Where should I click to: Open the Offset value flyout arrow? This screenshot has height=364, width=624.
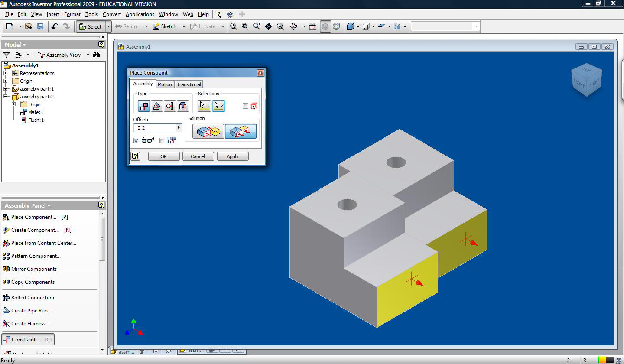point(179,128)
